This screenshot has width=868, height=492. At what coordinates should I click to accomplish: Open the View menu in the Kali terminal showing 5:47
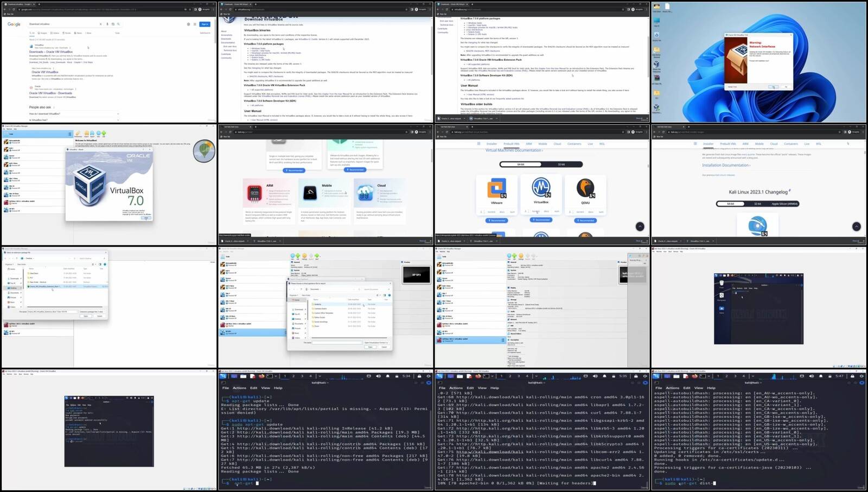pos(699,388)
